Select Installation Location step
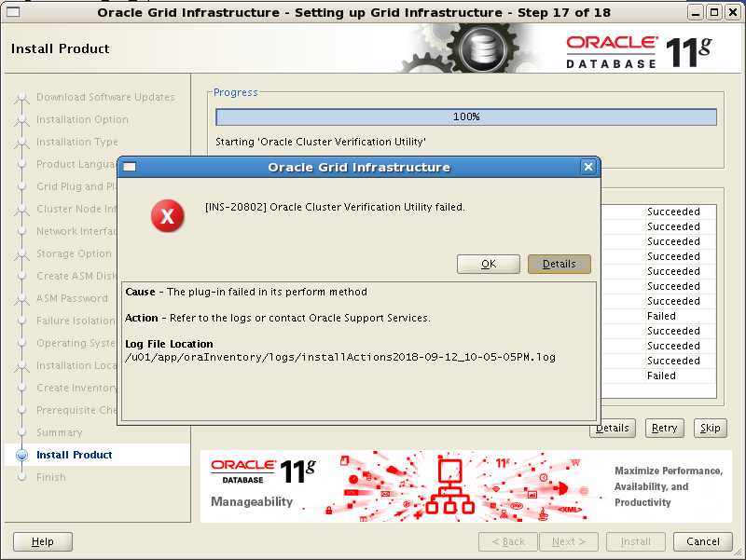746x560 pixels. 76,365
